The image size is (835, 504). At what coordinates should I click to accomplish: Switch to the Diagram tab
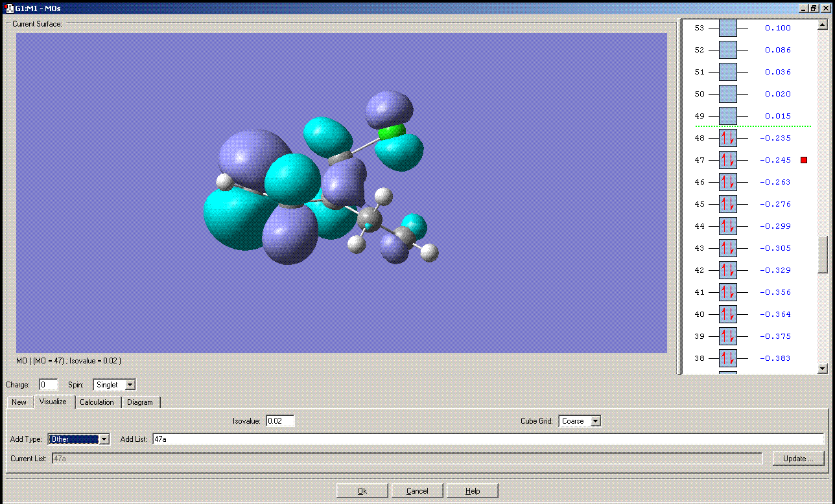click(140, 402)
